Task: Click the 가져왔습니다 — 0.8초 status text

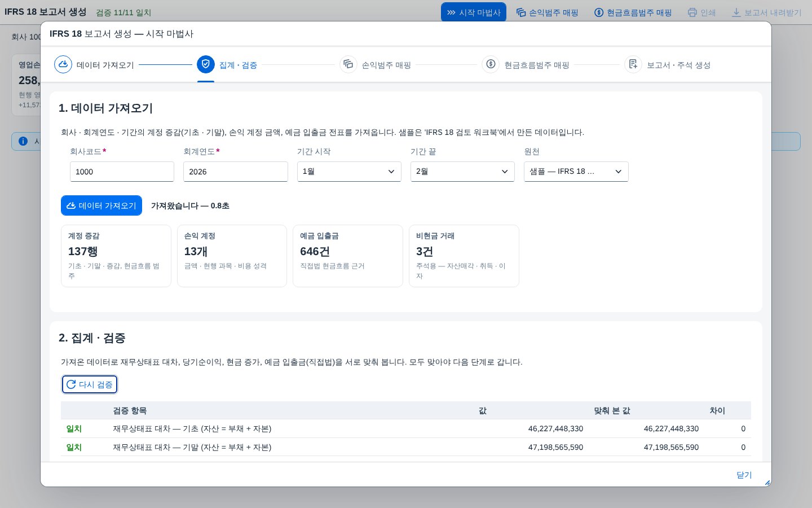Action: coord(190,205)
